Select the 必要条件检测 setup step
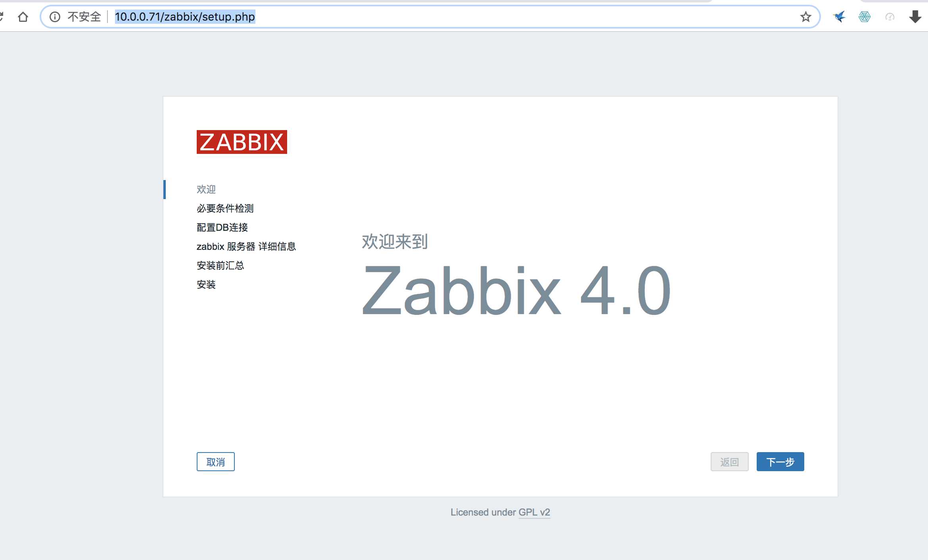 pyautogui.click(x=225, y=208)
